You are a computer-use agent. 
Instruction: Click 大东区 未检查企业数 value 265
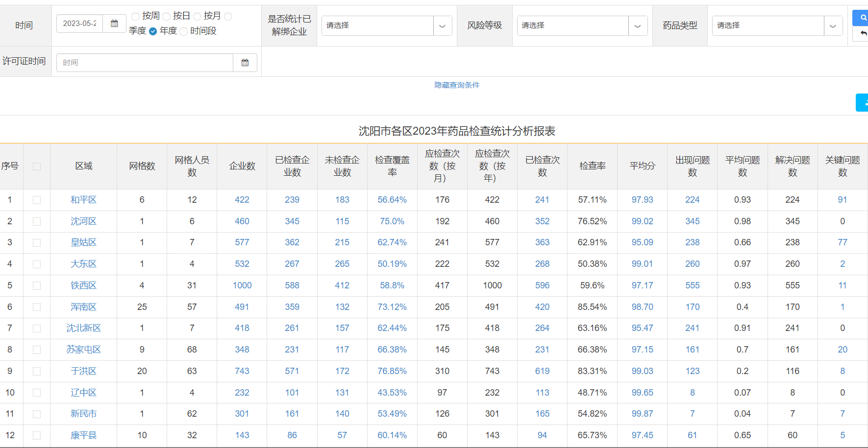pos(342,264)
